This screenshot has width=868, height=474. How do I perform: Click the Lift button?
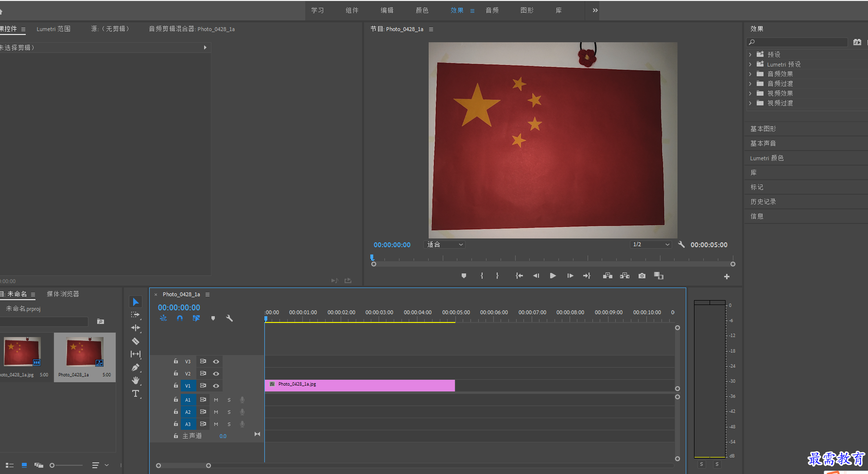[x=608, y=276]
